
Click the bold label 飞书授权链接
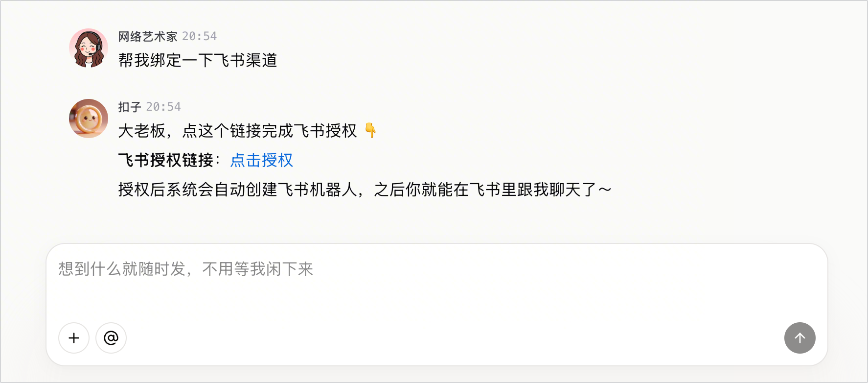tap(166, 160)
